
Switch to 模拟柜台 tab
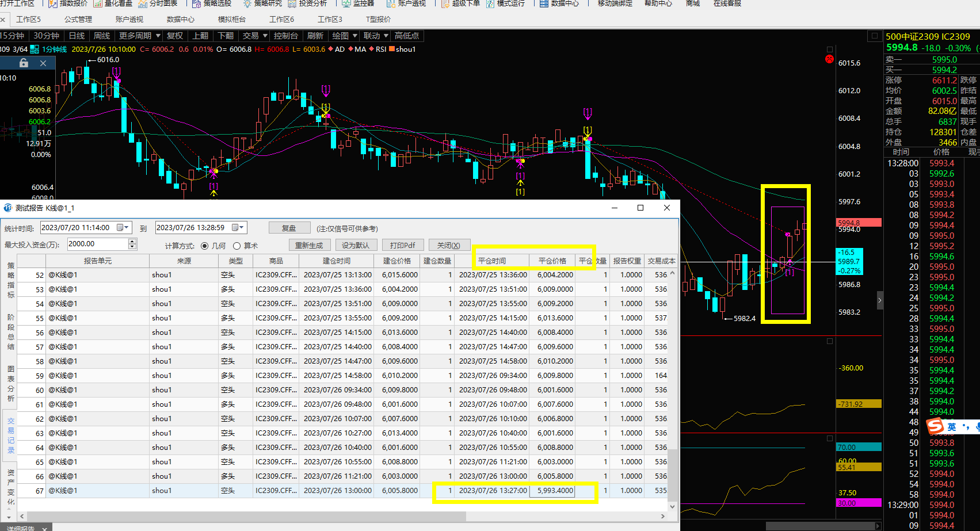(x=231, y=20)
